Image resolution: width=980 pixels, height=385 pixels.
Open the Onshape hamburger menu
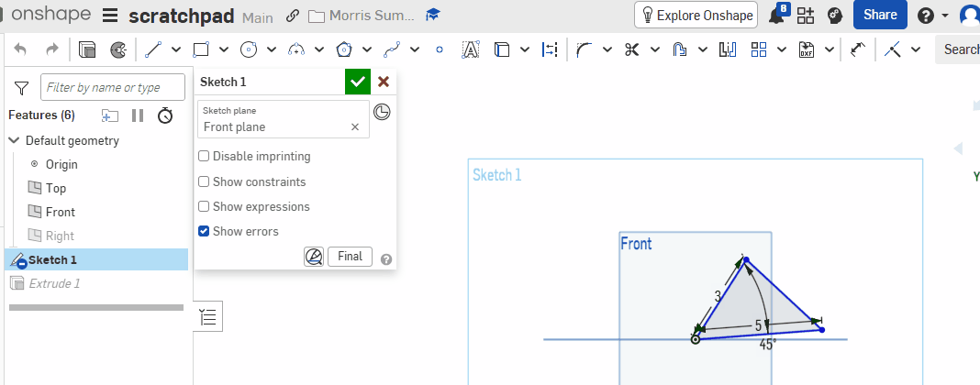[110, 16]
